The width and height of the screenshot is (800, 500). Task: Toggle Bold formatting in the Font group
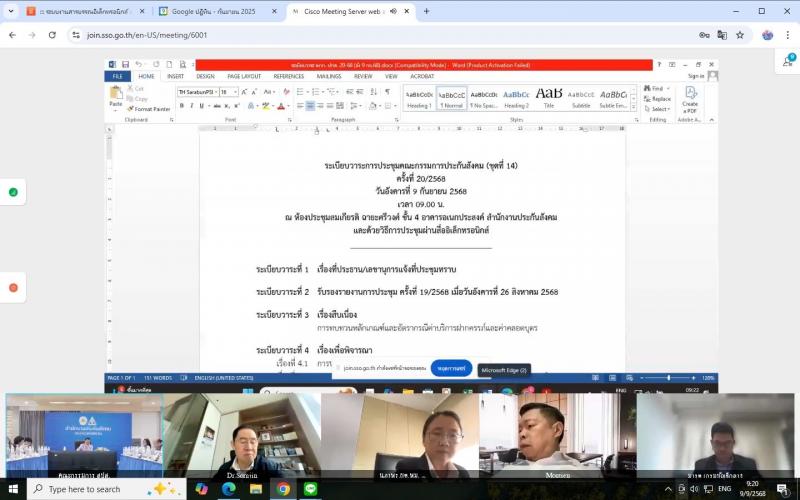tap(182, 106)
